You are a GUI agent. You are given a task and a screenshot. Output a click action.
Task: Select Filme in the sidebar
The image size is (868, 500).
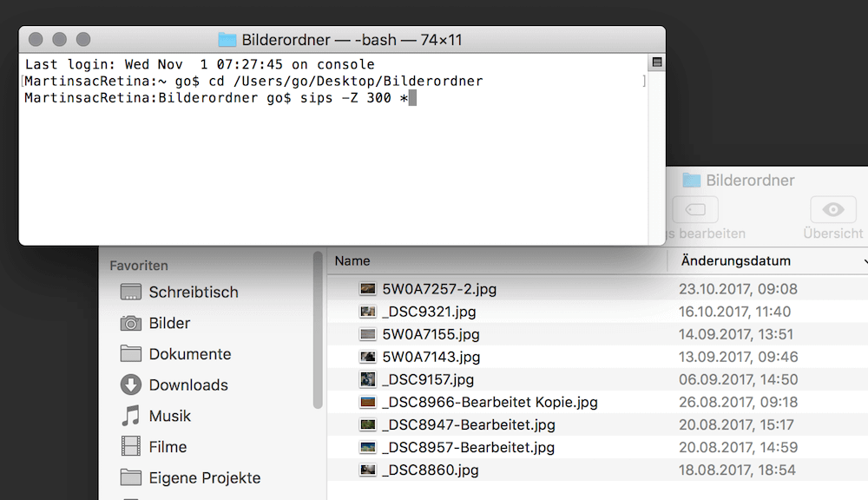coord(154,447)
